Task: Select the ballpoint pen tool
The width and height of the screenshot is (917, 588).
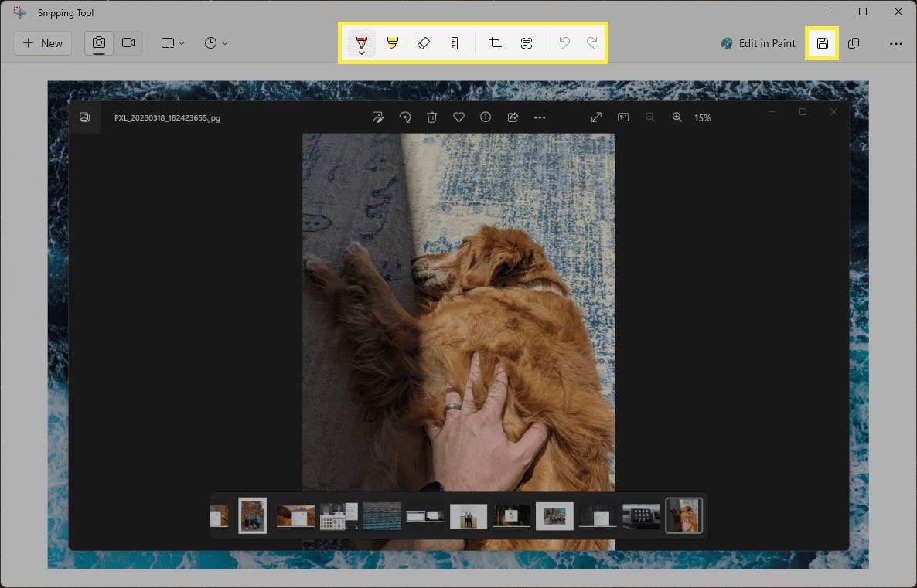Action: click(x=361, y=41)
